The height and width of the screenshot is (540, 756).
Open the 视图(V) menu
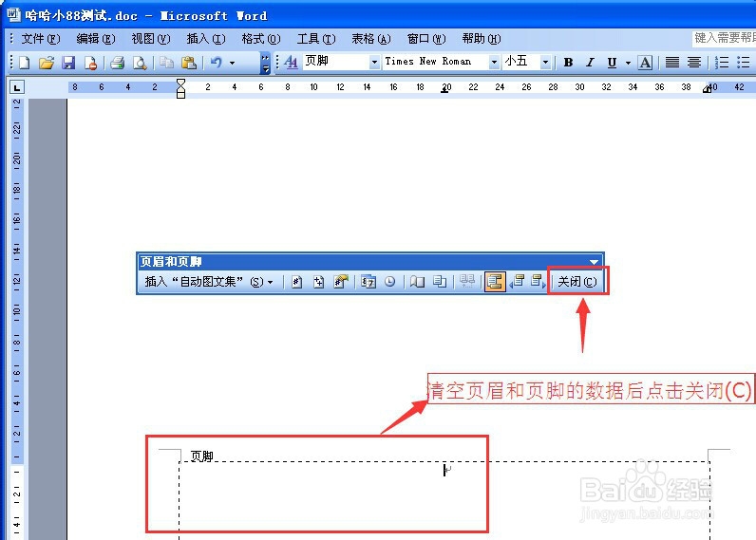click(x=151, y=39)
